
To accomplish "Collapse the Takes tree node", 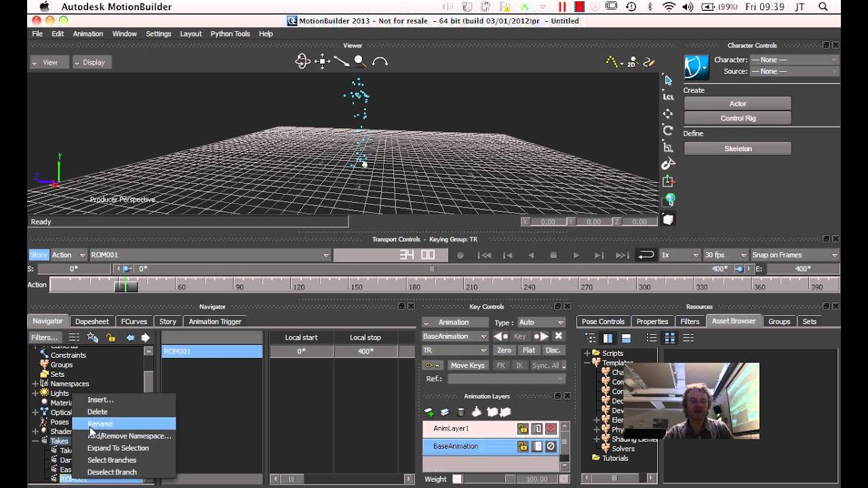I will click(x=35, y=441).
